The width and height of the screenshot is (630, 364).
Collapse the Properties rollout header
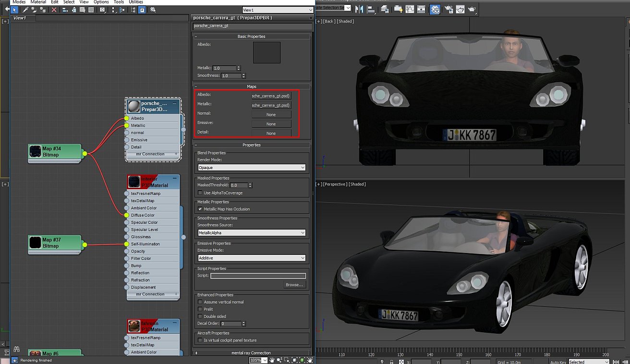(252, 145)
